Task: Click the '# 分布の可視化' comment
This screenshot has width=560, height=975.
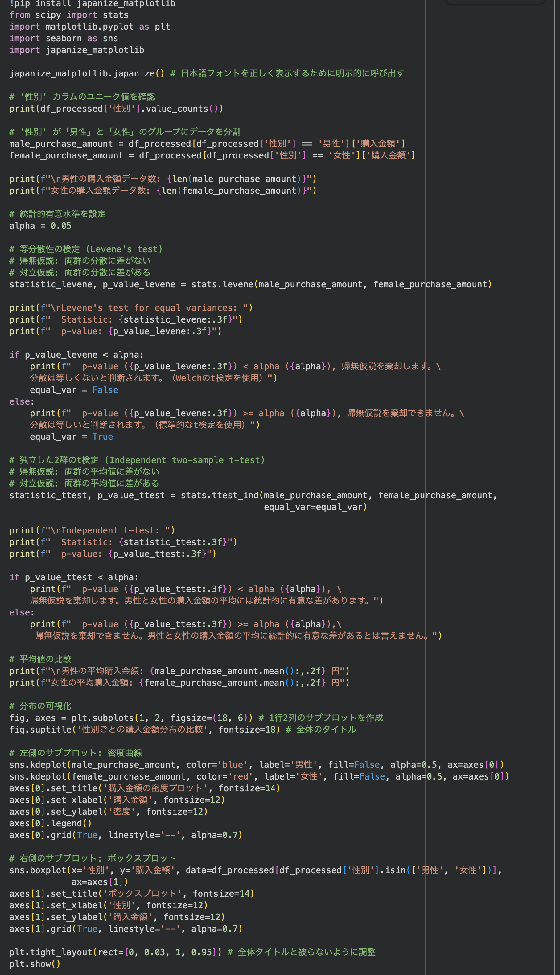Action: [40, 706]
